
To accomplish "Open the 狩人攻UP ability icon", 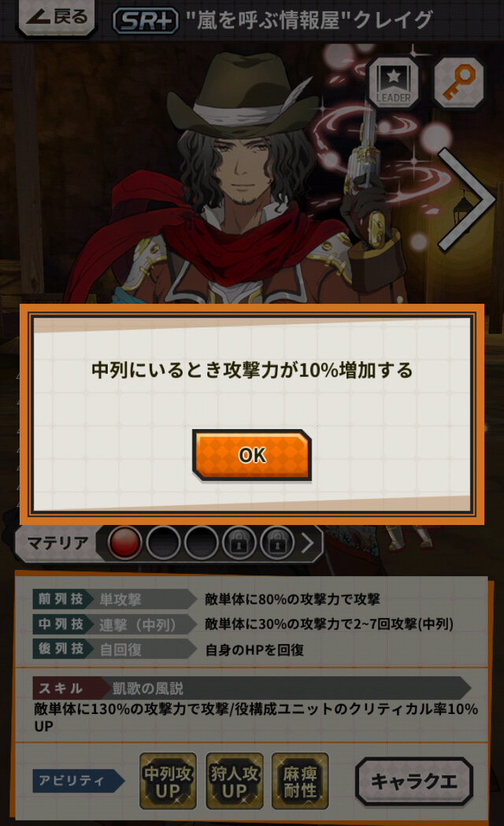I will (235, 781).
